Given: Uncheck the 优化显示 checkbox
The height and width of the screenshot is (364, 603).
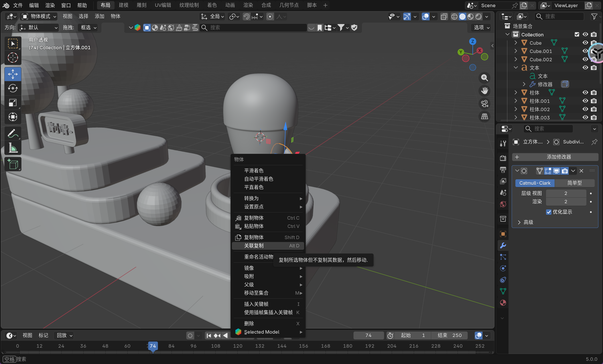Looking at the screenshot, I should [549, 212].
